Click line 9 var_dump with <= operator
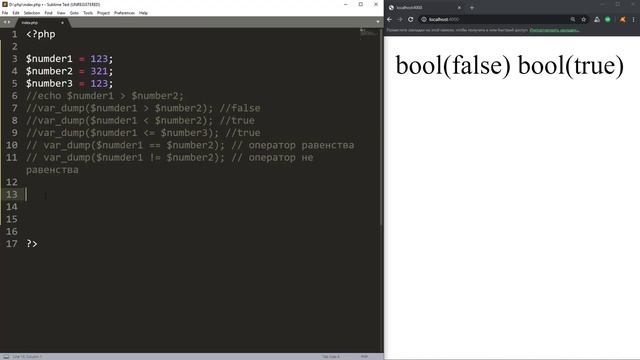The height and width of the screenshot is (360, 640). (x=143, y=133)
